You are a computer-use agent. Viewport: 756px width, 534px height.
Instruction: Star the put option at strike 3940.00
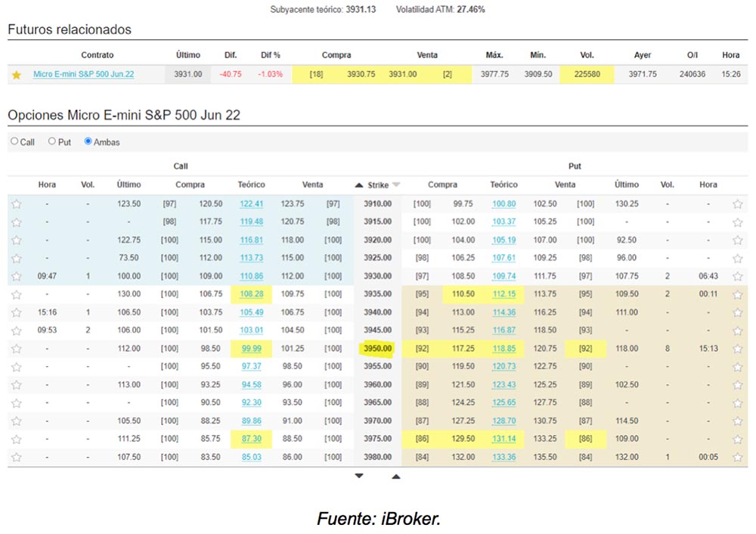tap(738, 312)
